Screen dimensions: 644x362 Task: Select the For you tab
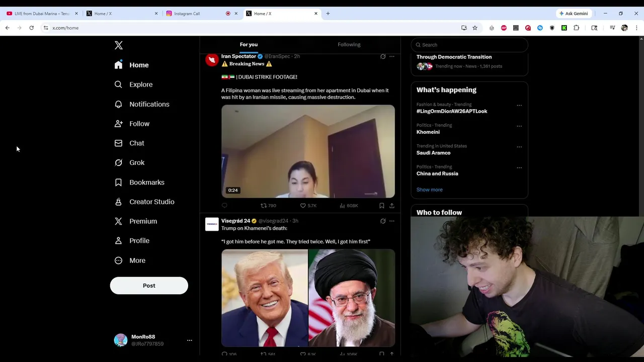coord(249,44)
